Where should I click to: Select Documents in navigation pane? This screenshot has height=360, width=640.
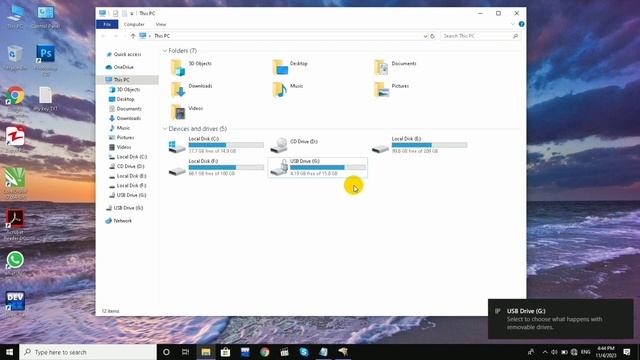coord(125,109)
